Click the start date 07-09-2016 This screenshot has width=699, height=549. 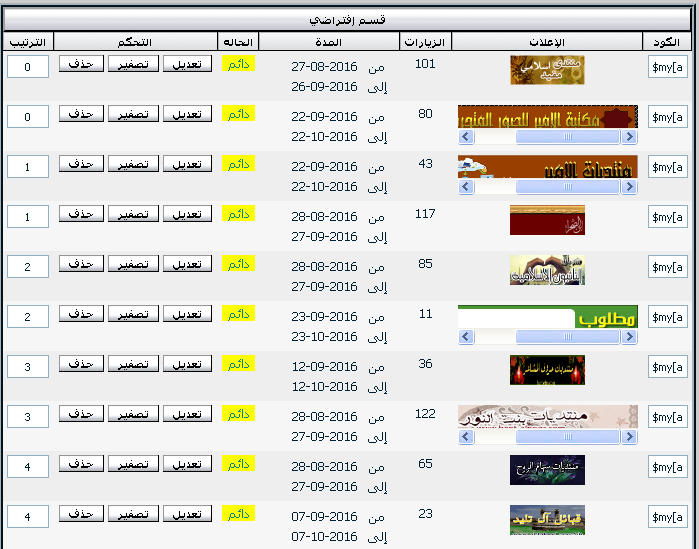pos(325,516)
